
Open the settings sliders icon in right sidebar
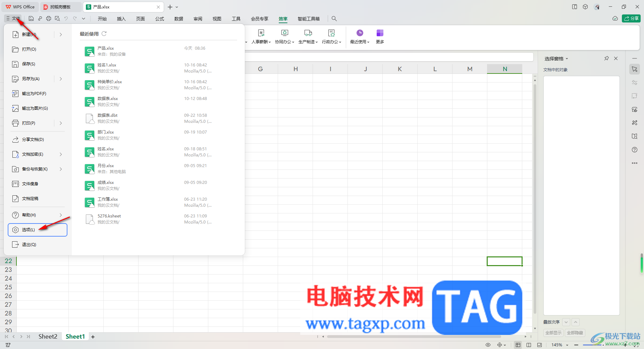click(x=635, y=83)
